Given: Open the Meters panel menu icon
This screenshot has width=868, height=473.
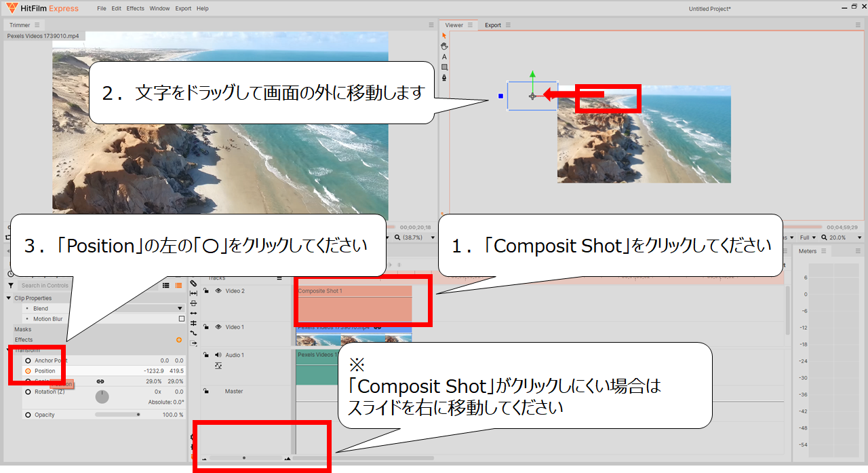Looking at the screenshot, I should [x=824, y=251].
